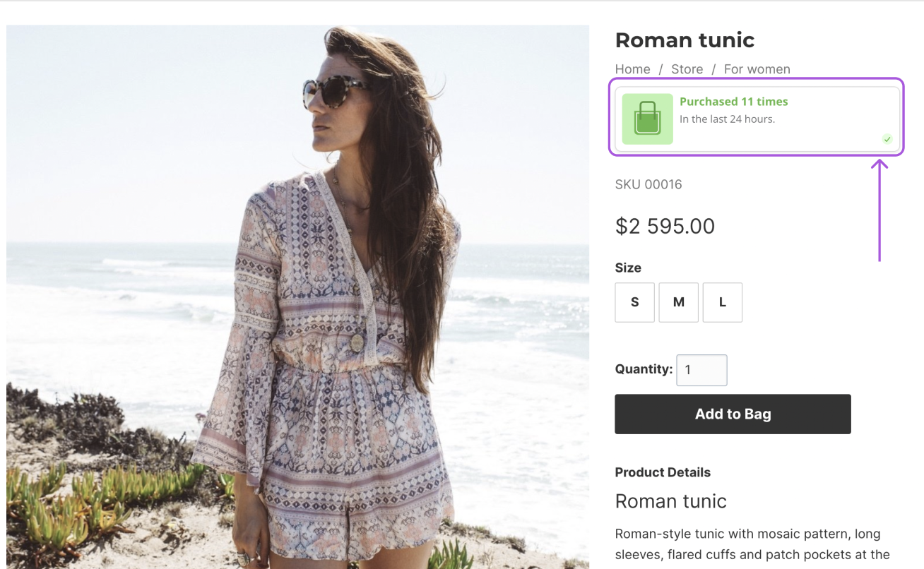This screenshot has height=569, width=924.
Task: Navigate to For women category breadcrumb
Action: (x=757, y=69)
